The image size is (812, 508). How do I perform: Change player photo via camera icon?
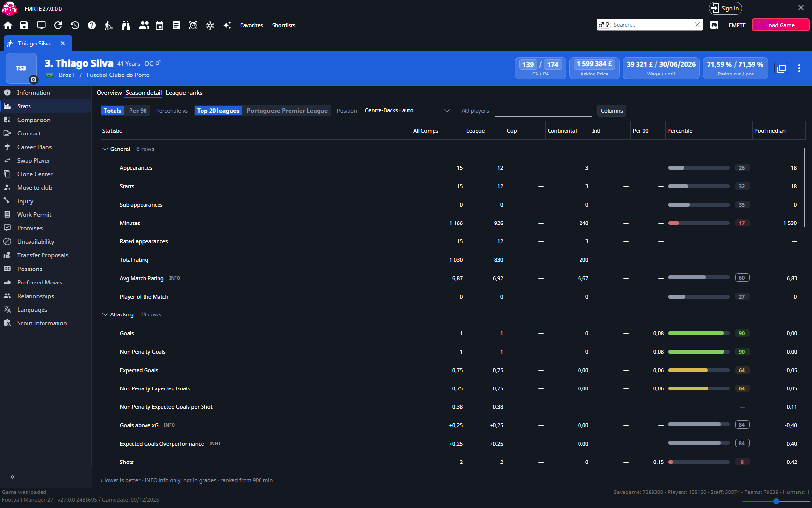click(33, 79)
